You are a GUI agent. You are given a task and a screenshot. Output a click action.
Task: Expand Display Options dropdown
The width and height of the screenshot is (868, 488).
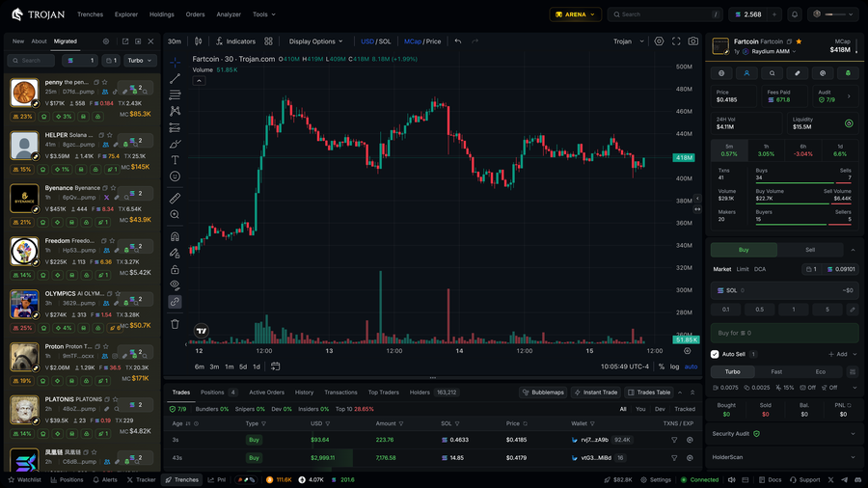tap(315, 41)
